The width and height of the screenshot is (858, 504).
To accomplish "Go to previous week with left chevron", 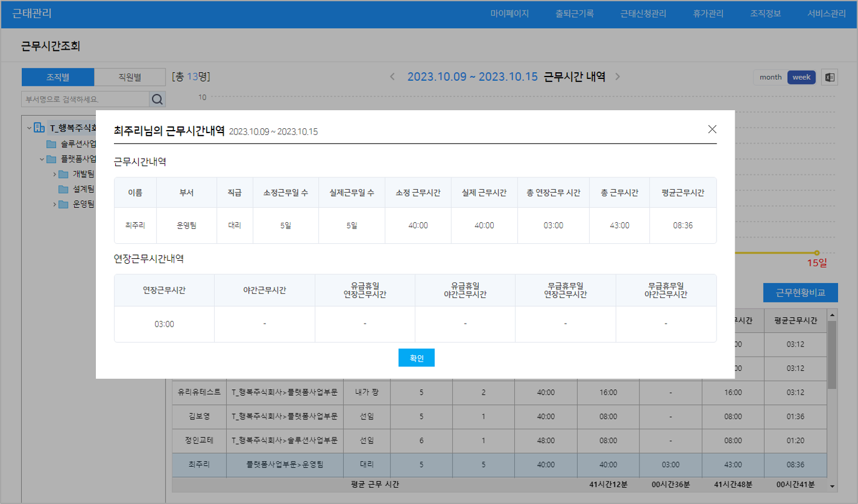I will click(x=392, y=77).
